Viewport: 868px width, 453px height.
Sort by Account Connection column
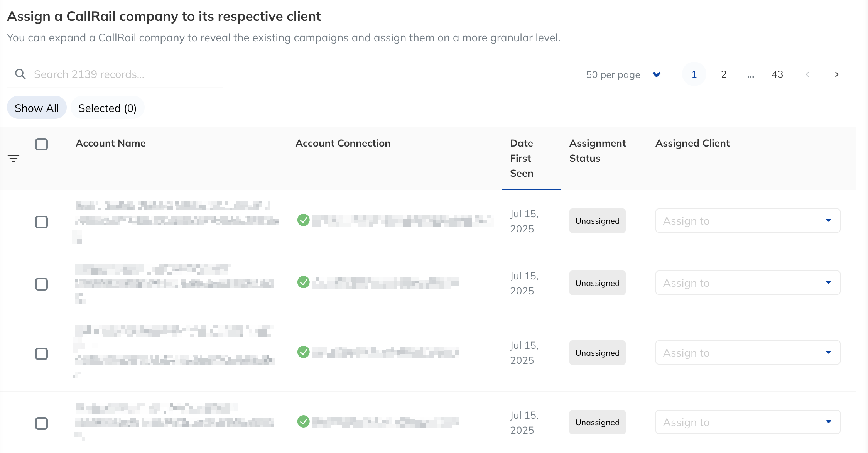tap(343, 143)
